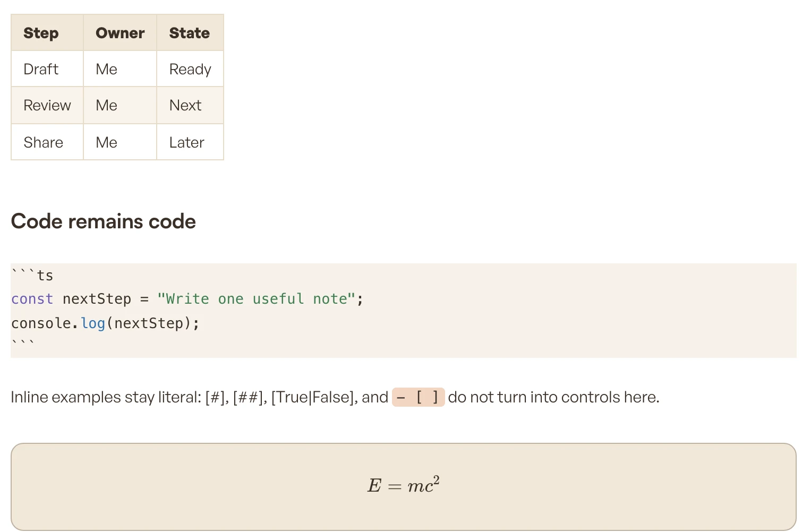Click the highlighted '- [ ]' inline code

point(419,397)
